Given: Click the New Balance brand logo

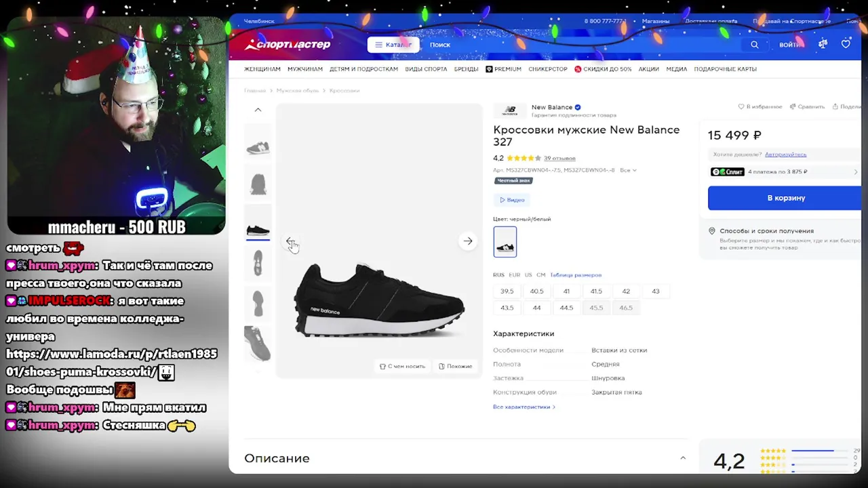Looking at the screenshot, I should point(510,110).
